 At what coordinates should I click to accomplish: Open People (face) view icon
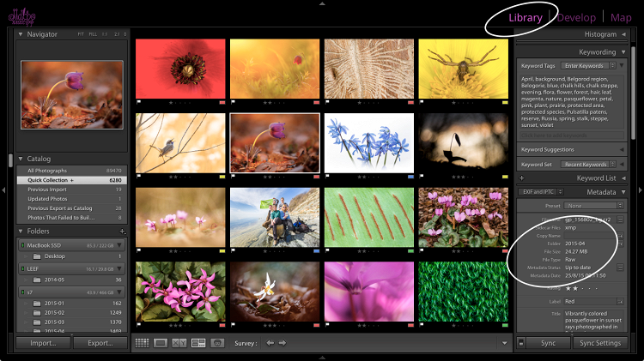(x=217, y=343)
